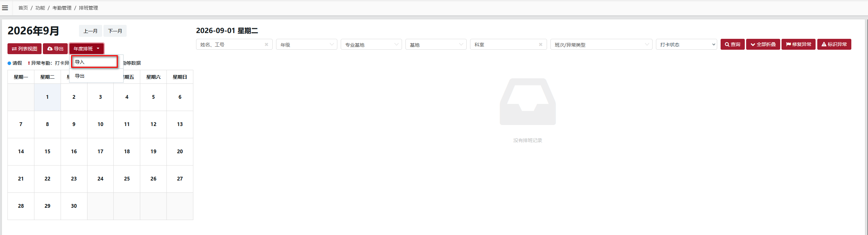Switch to 列表视图
The image size is (868, 235).
pyautogui.click(x=25, y=49)
